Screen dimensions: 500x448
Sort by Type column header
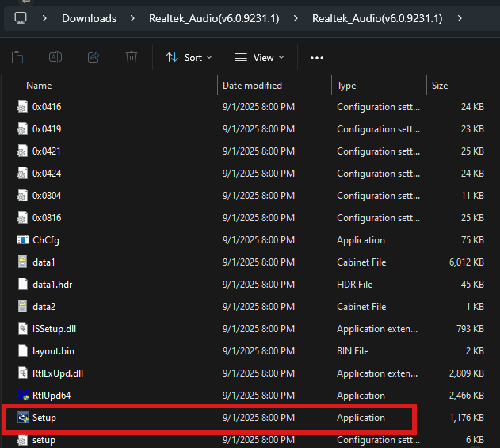click(x=346, y=86)
